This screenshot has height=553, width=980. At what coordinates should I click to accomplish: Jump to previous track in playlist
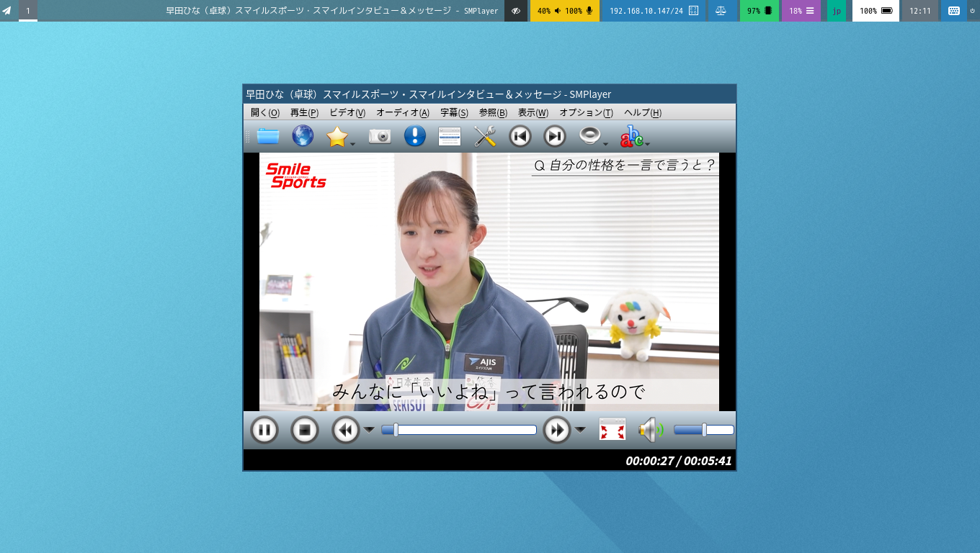[520, 136]
